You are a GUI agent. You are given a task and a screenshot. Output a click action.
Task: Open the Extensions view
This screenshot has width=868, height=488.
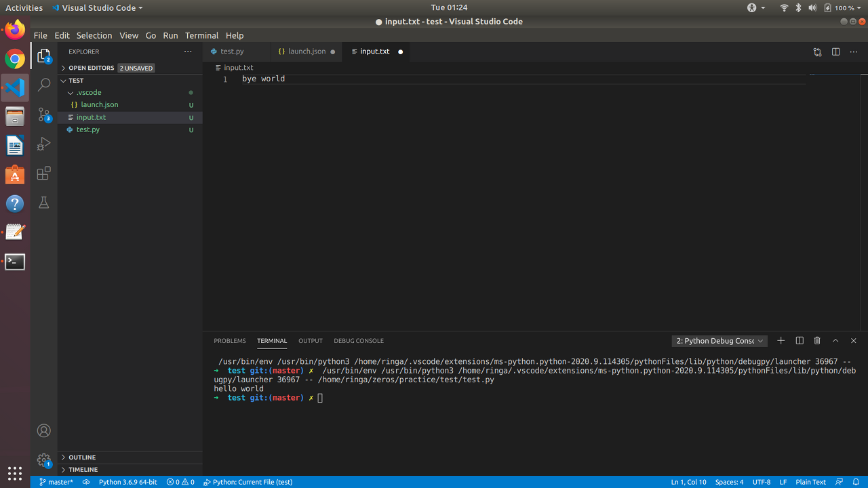[x=44, y=173]
